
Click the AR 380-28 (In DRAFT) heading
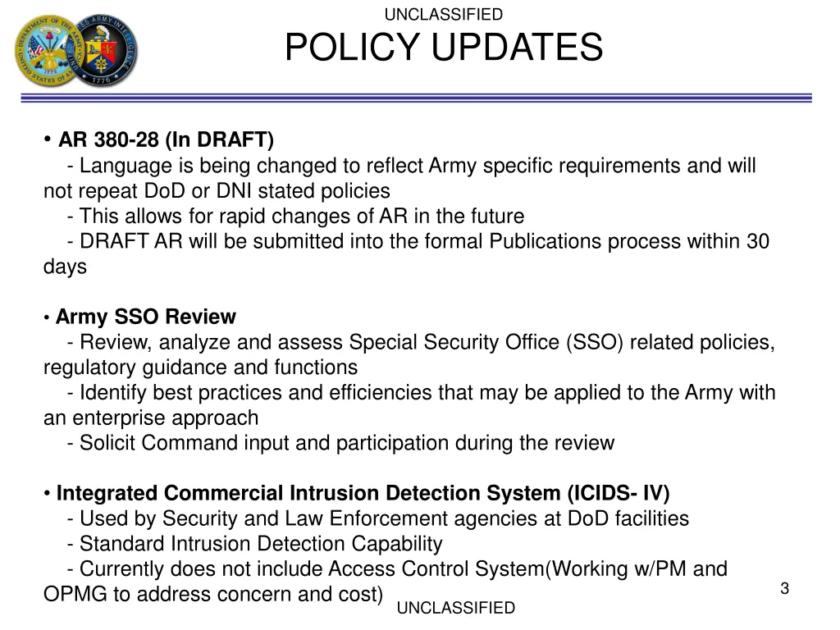point(166,139)
